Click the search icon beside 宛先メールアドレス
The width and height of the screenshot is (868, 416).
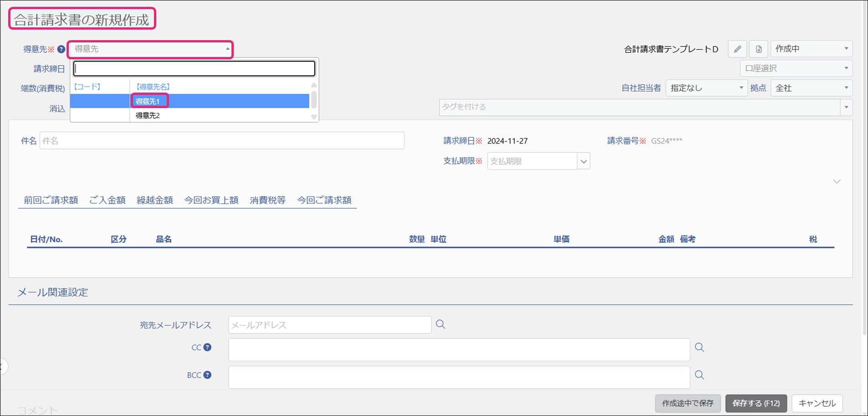click(440, 324)
